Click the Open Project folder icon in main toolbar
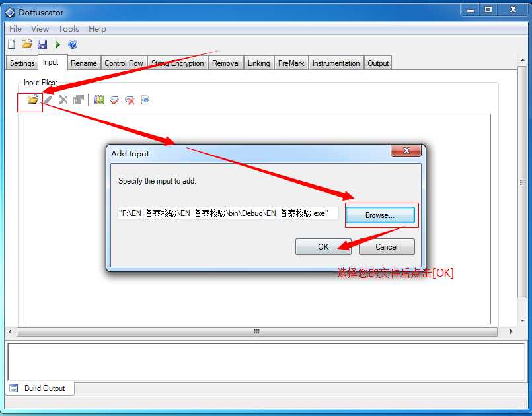The width and height of the screenshot is (532, 416). 27,44
